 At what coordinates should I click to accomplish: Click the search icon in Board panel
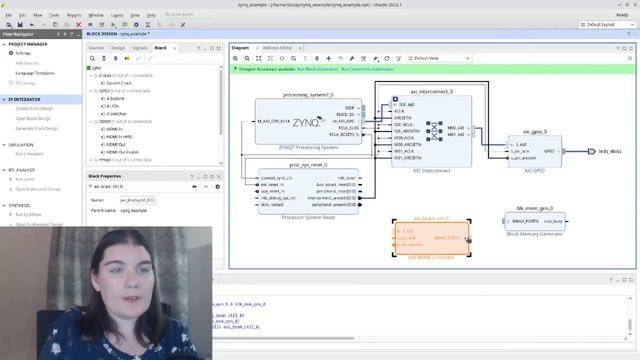pyautogui.click(x=92, y=58)
